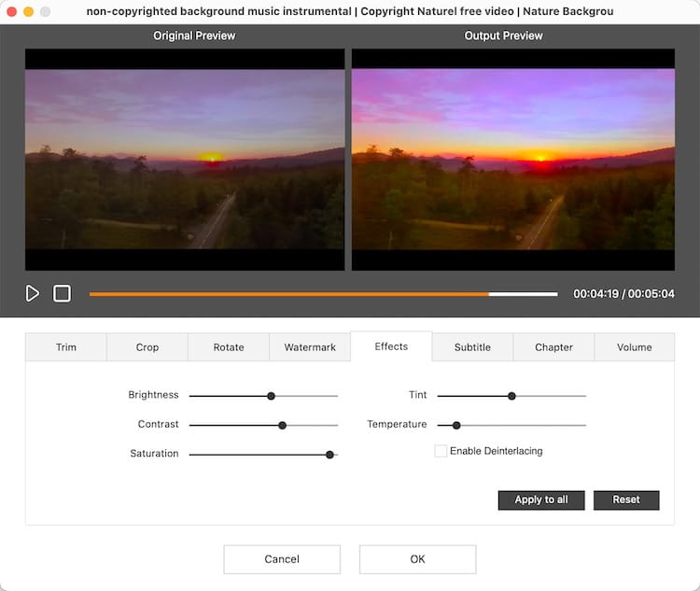
Task: Click the Tint label text
Action: 418,395
